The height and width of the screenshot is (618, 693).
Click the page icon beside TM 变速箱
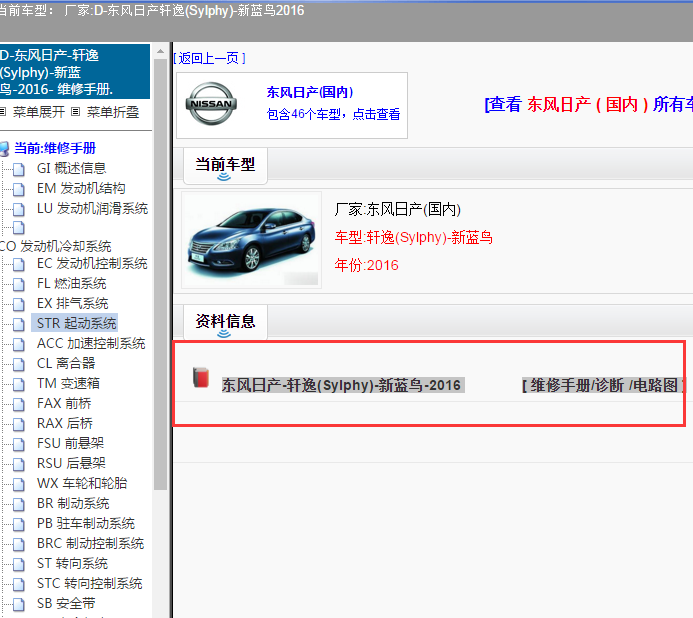point(19,384)
